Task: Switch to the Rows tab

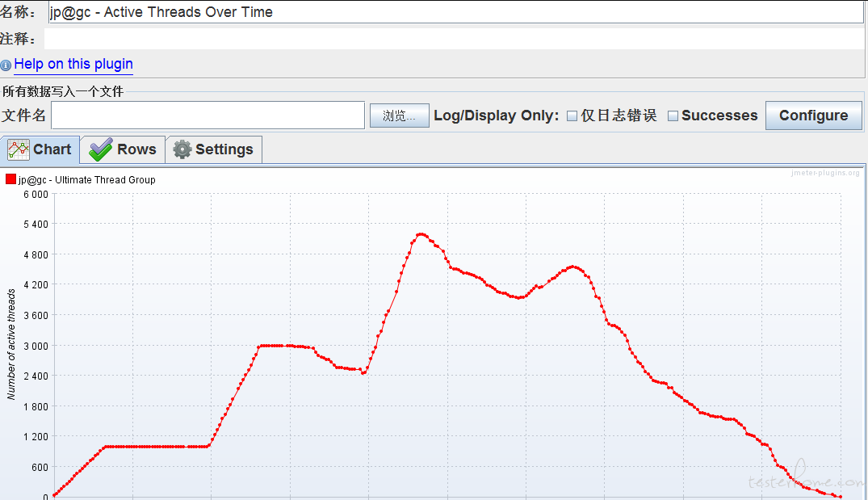Action: tap(136, 149)
